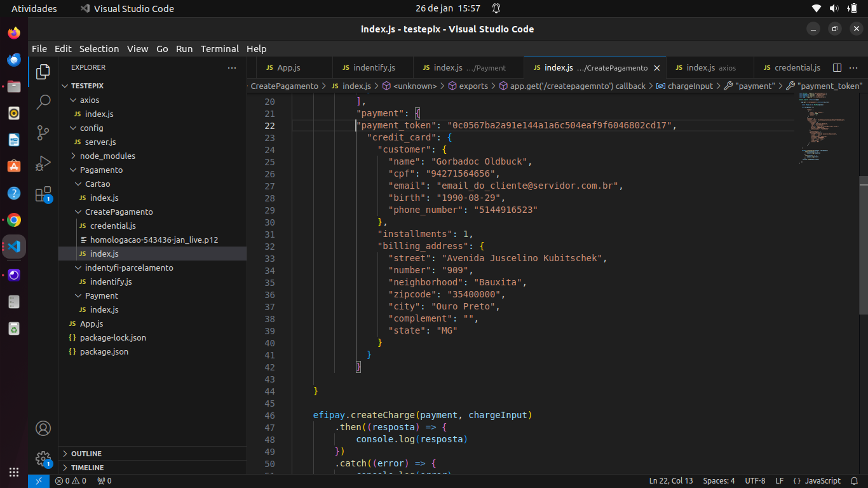Click the ports forwarded indicator
This screenshot has height=488, width=868.
click(104, 481)
